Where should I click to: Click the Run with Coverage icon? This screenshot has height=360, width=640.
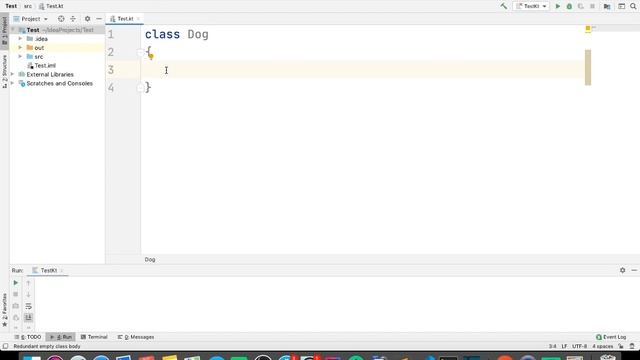pos(580,6)
